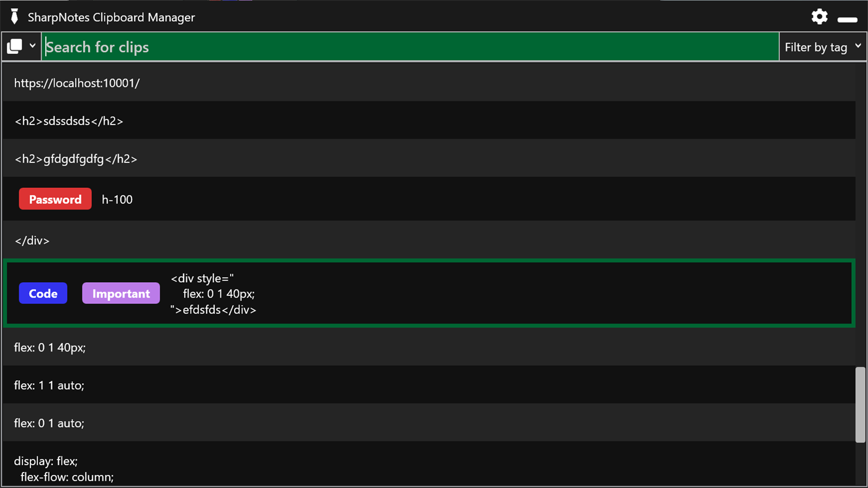The height and width of the screenshot is (488, 868).
Task: Toggle the Password tag on the h-100 clip
Action: tap(55, 199)
